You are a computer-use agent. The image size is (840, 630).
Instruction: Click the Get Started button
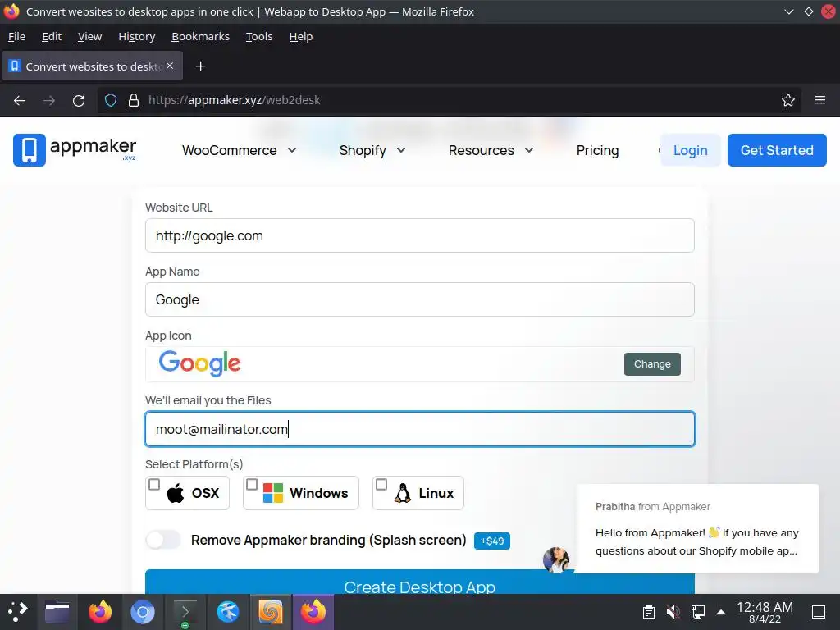(777, 151)
